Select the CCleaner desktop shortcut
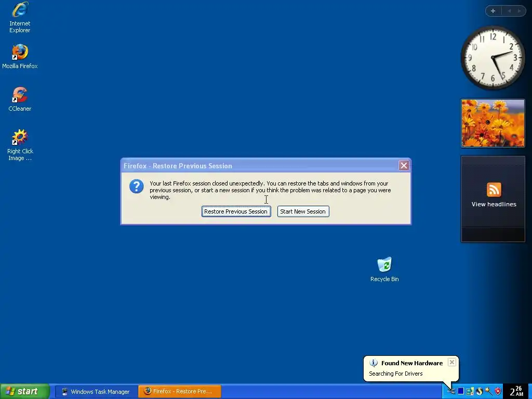The image size is (532, 399). tap(20, 99)
